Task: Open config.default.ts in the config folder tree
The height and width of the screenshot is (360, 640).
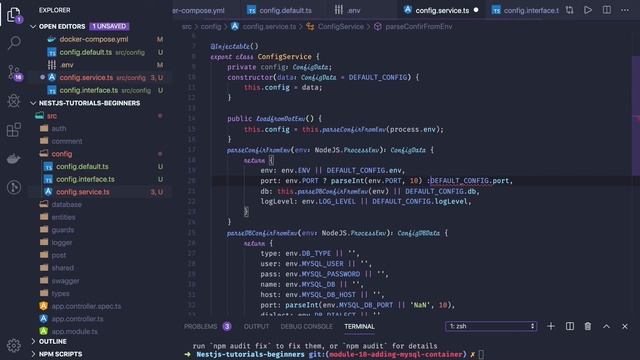Action: [x=82, y=167]
